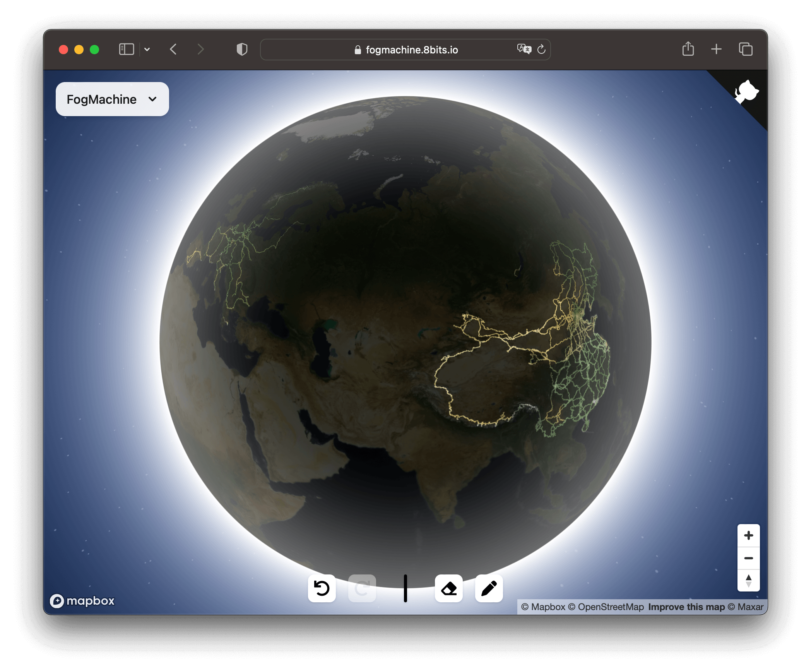Click the Improve this map link
The image size is (811, 672).
point(686,607)
